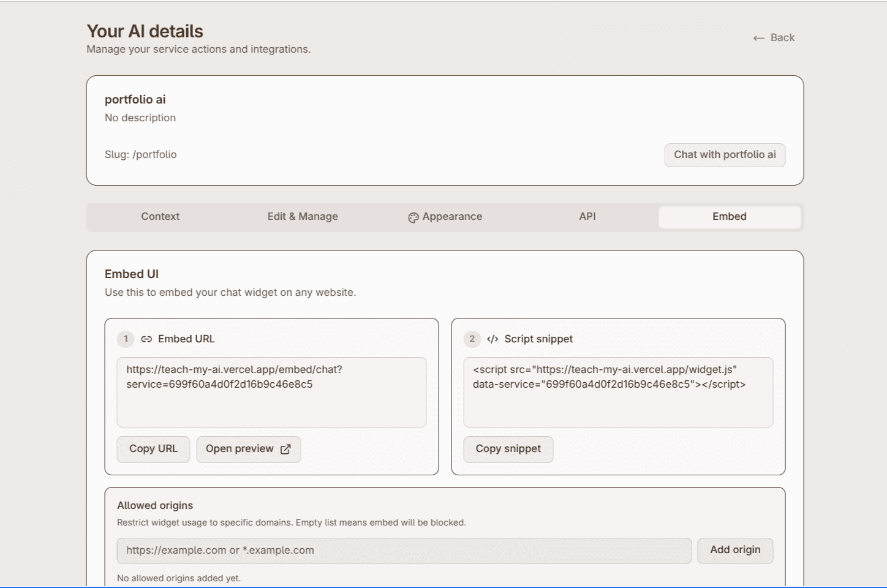Select the Embed tab
This screenshot has height=588, width=887.
[x=729, y=217]
